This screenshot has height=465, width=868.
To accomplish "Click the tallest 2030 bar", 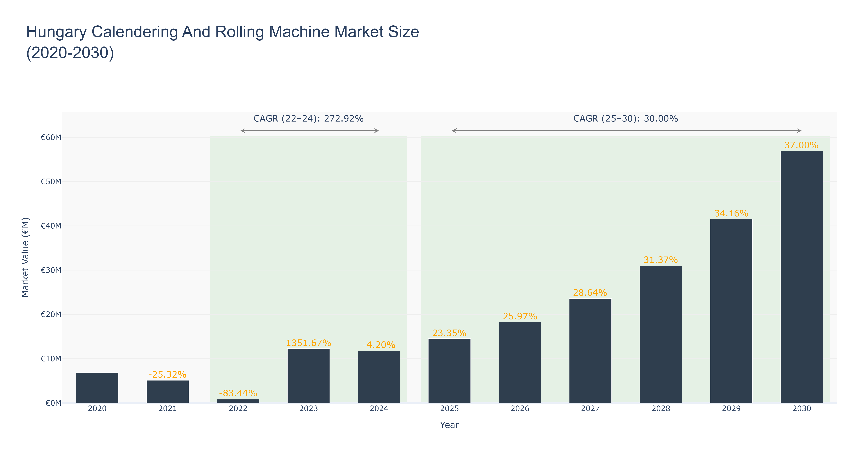I will tap(801, 277).
